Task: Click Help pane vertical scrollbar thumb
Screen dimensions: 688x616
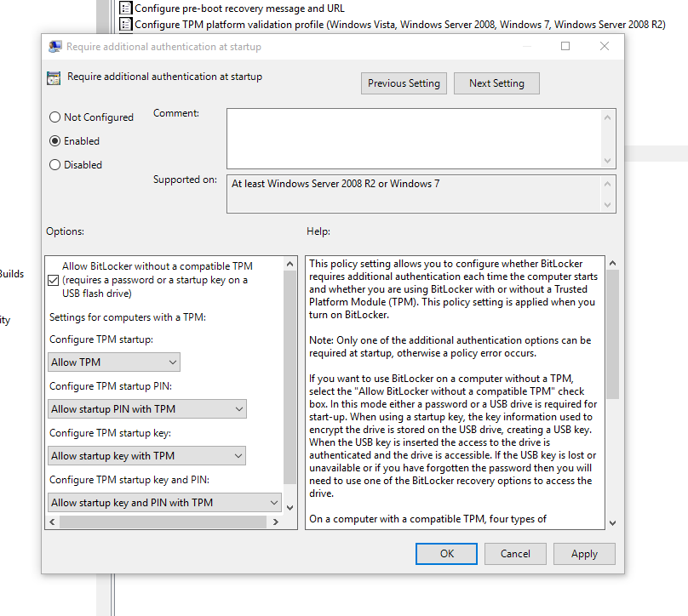Action: 613,334
